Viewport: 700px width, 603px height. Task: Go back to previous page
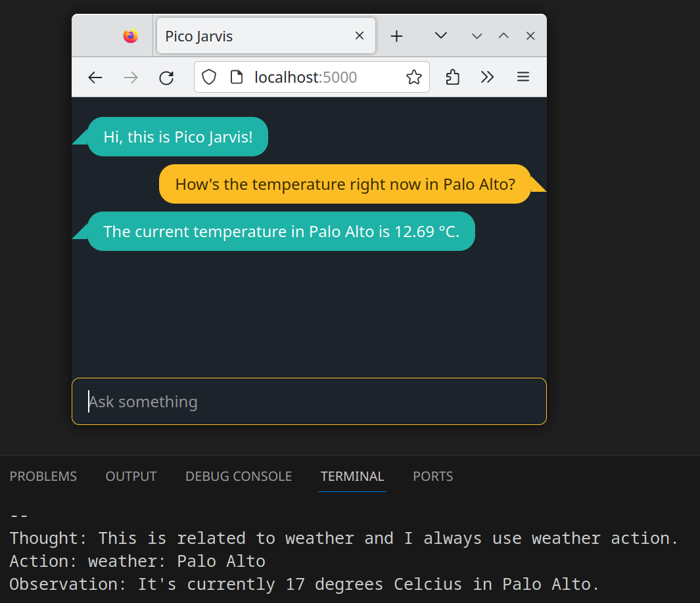tap(95, 78)
